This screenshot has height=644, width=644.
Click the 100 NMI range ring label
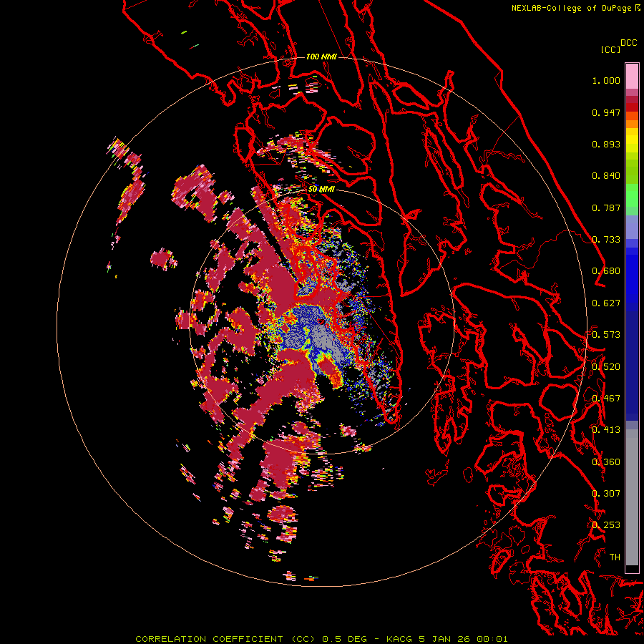(x=321, y=57)
